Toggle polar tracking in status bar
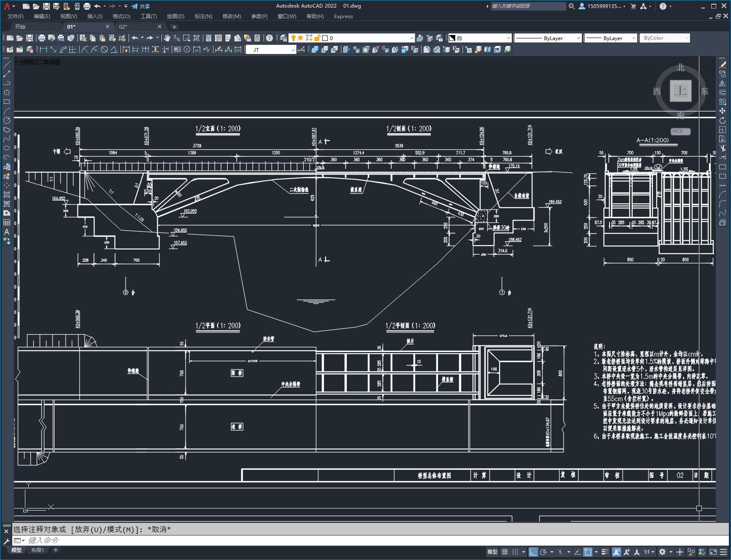The image size is (731, 560). (543, 552)
